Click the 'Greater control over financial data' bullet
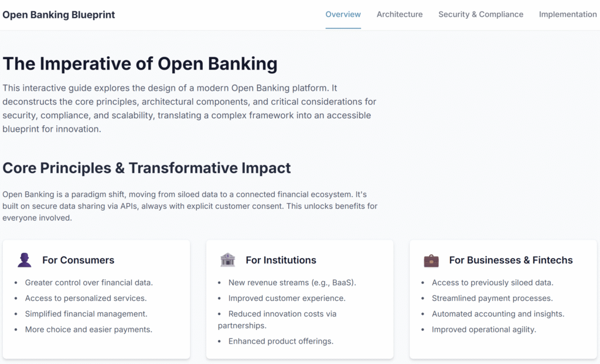Viewport: 600px width, 364px height. (x=89, y=283)
